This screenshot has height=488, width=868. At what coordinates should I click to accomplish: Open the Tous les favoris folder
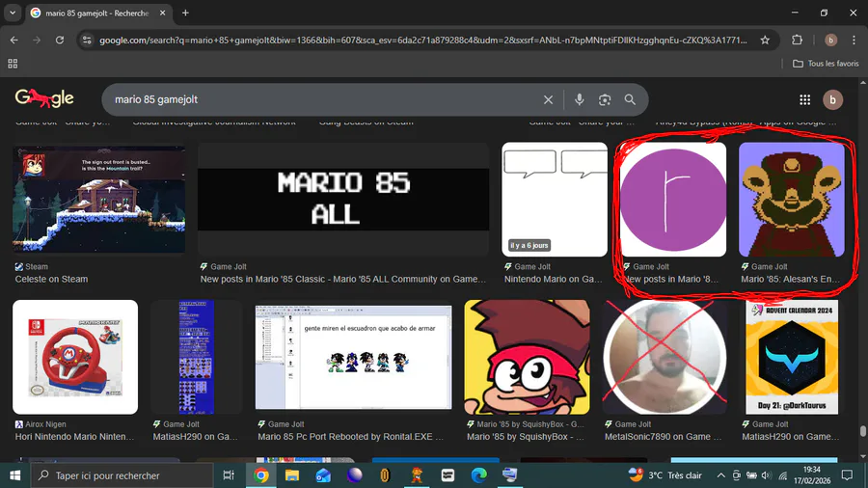pyautogui.click(x=826, y=64)
